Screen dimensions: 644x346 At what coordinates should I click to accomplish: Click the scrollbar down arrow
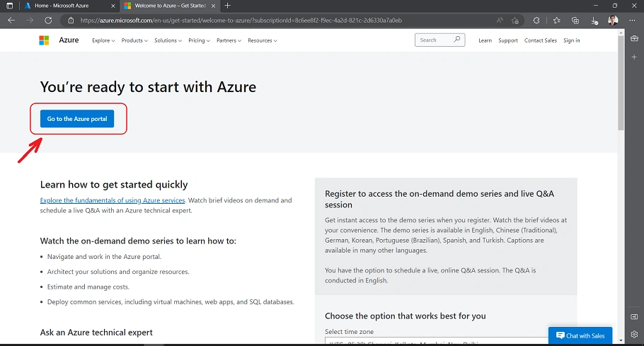[x=621, y=340]
